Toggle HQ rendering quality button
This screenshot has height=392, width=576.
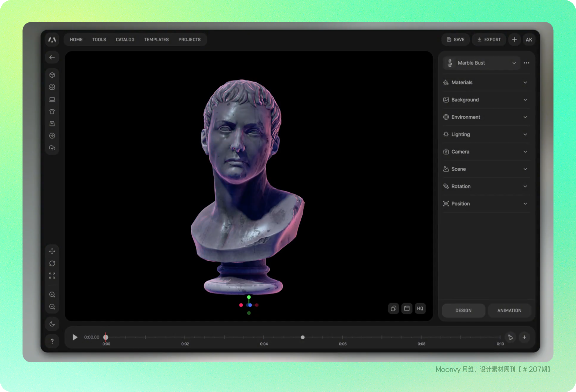click(420, 308)
